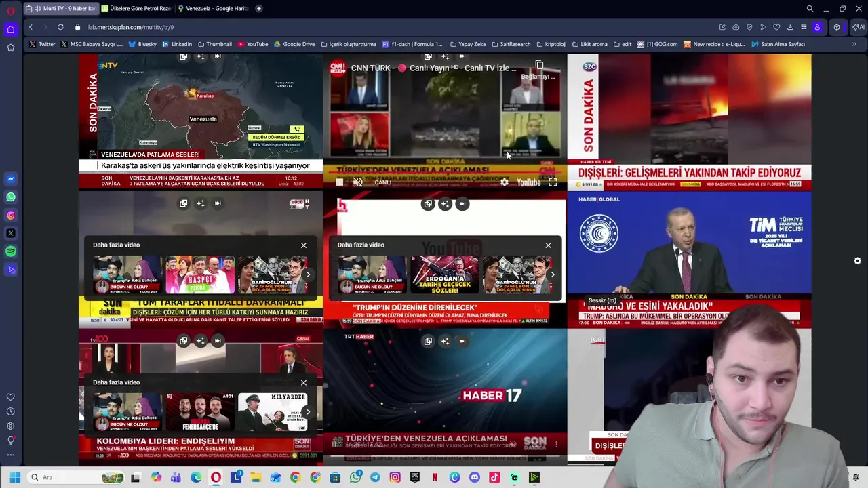
Task: Open the içerik oluşturtturma bookmark folder
Action: tap(349, 44)
